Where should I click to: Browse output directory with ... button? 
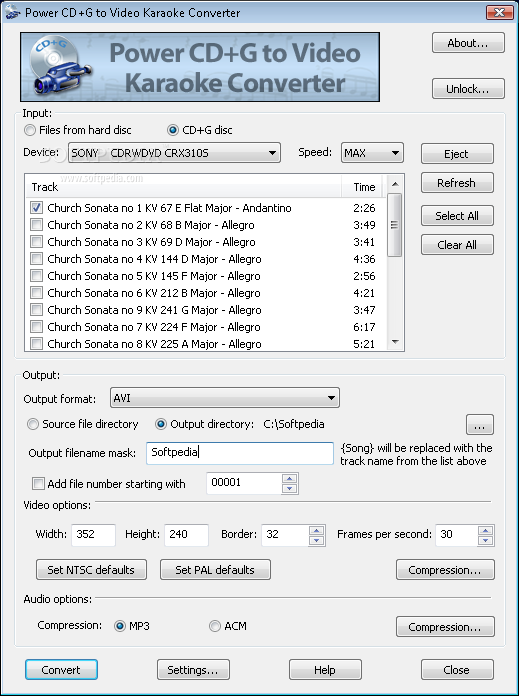pos(479,425)
